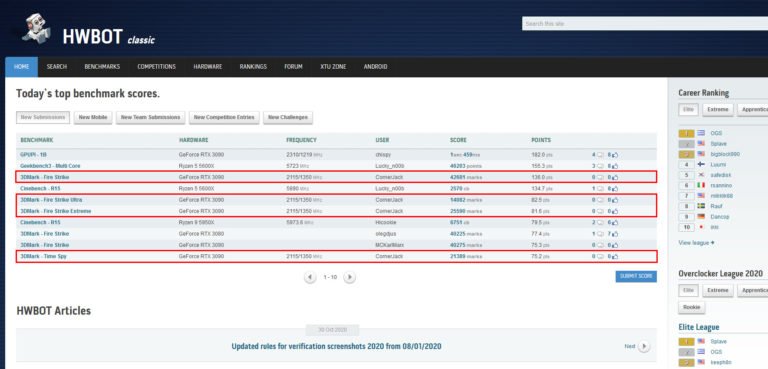Open the FORUM navigation item

[293, 67]
